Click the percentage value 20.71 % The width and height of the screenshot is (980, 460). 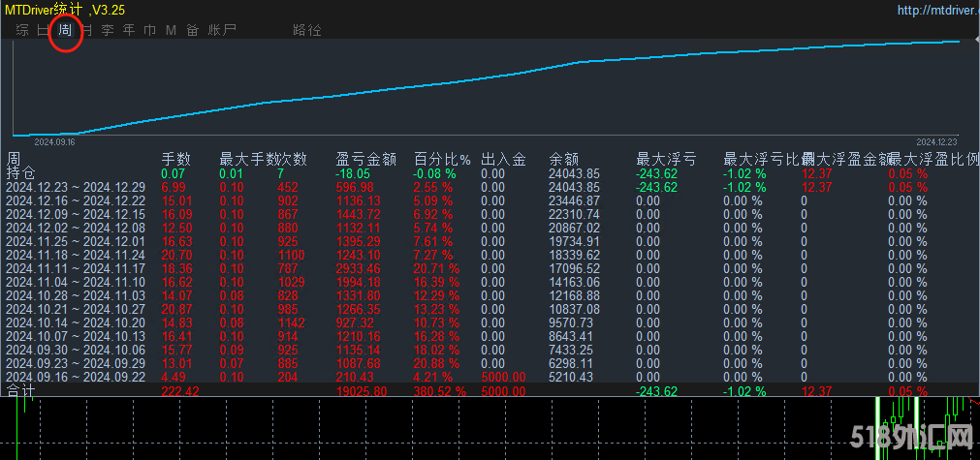437,268
